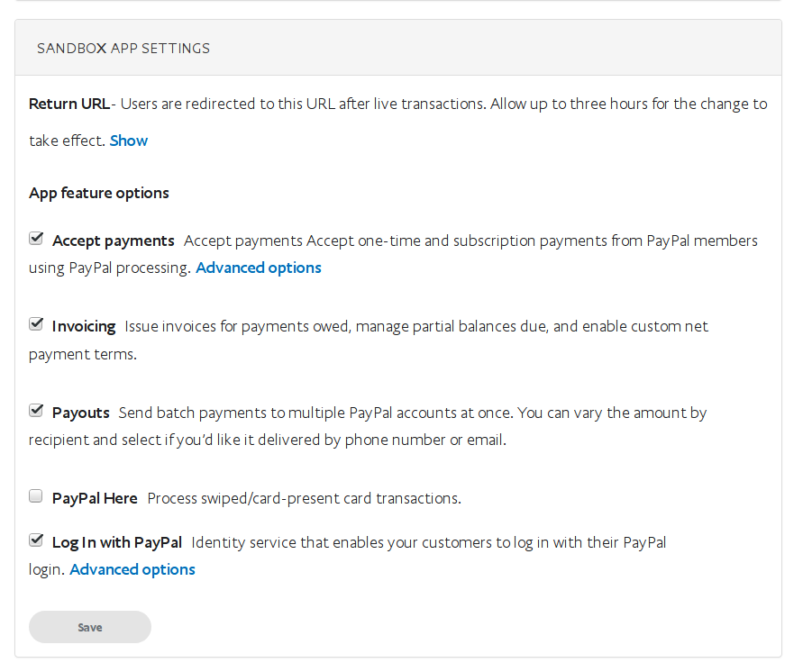Click the Payouts batch payments description
Screen dimensions: 803x672
[x=410, y=413]
